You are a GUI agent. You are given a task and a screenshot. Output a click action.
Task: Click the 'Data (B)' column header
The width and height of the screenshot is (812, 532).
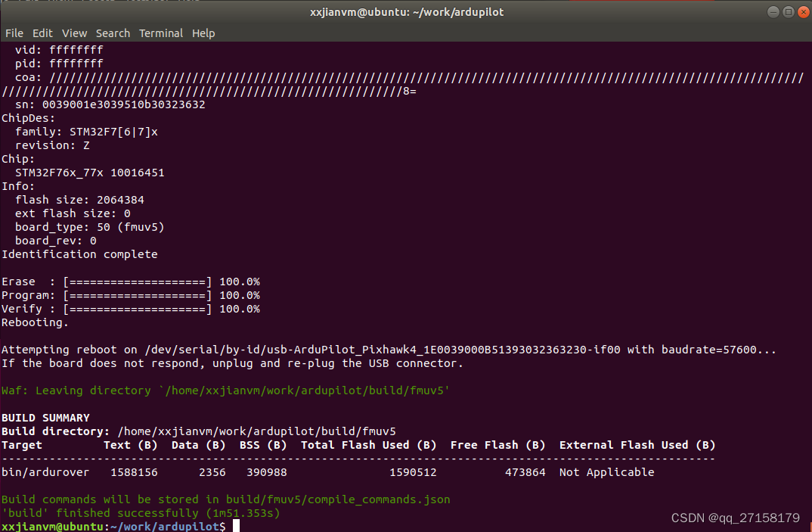[x=198, y=445]
